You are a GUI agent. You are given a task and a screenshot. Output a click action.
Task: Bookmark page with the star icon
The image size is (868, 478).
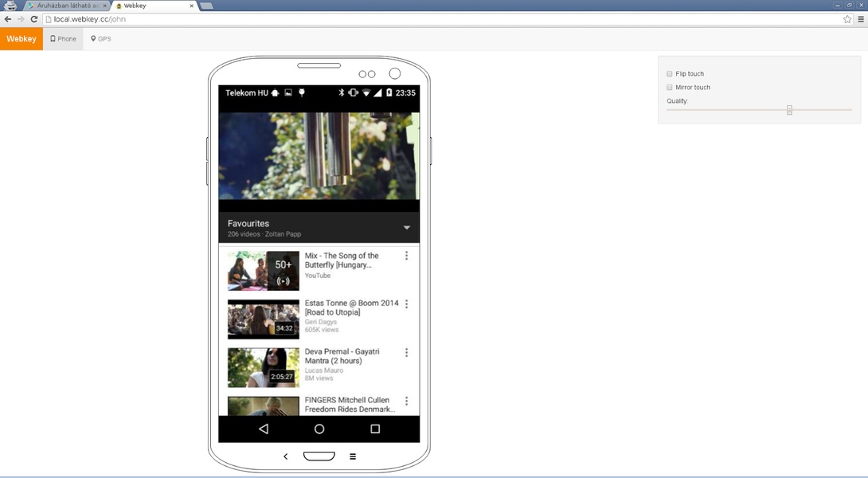tap(847, 19)
